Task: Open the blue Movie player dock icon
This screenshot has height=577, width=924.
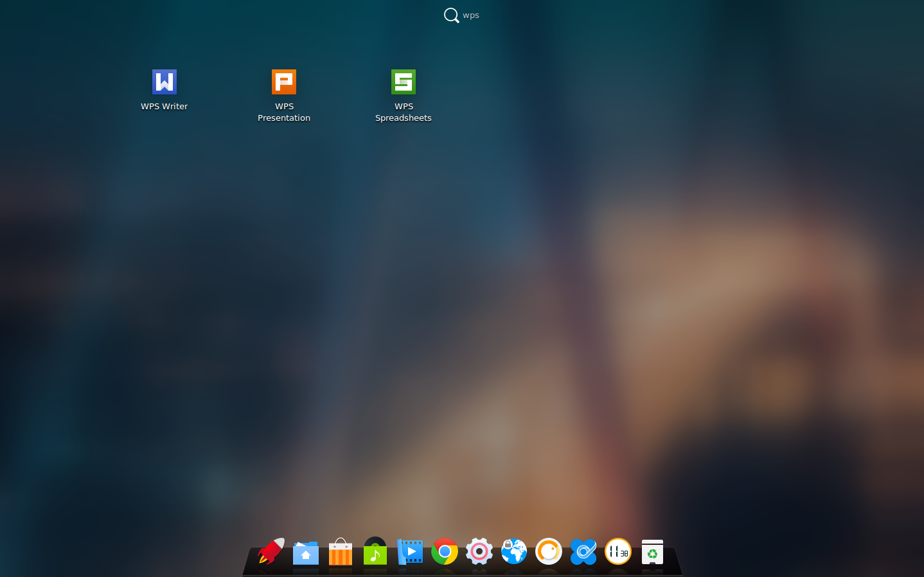Action: tap(410, 551)
